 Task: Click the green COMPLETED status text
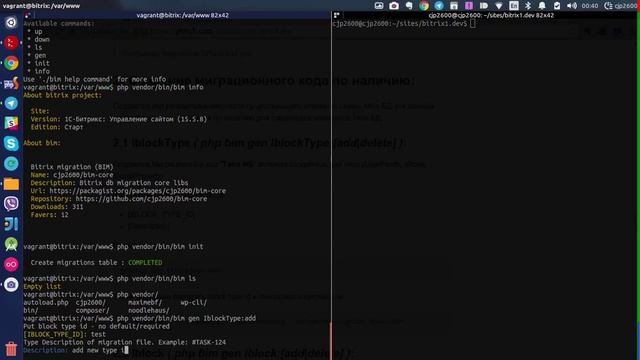click(x=145, y=262)
